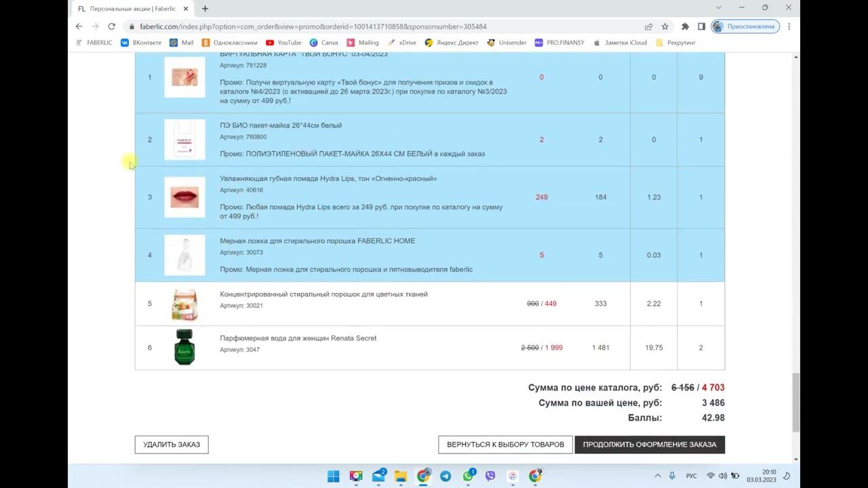The image size is (868, 488).
Task: Click 'Концентрированный стиральный порошок для цветных тканей'
Action: (323, 294)
